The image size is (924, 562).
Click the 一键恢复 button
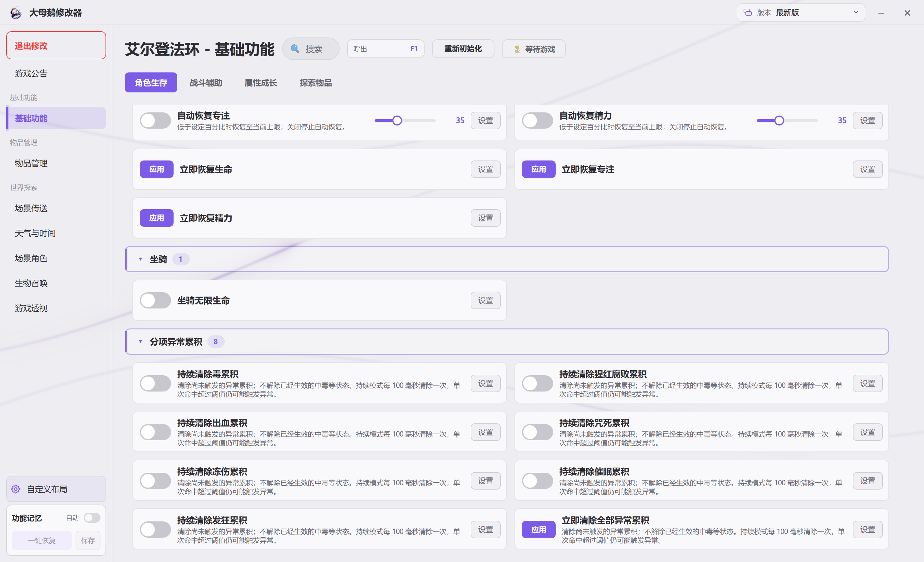[x=42, y=540]
